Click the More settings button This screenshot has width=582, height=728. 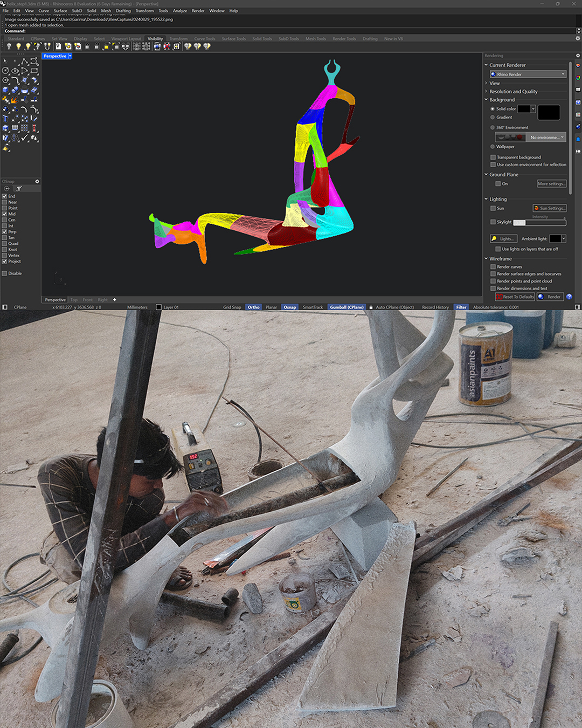552,184
